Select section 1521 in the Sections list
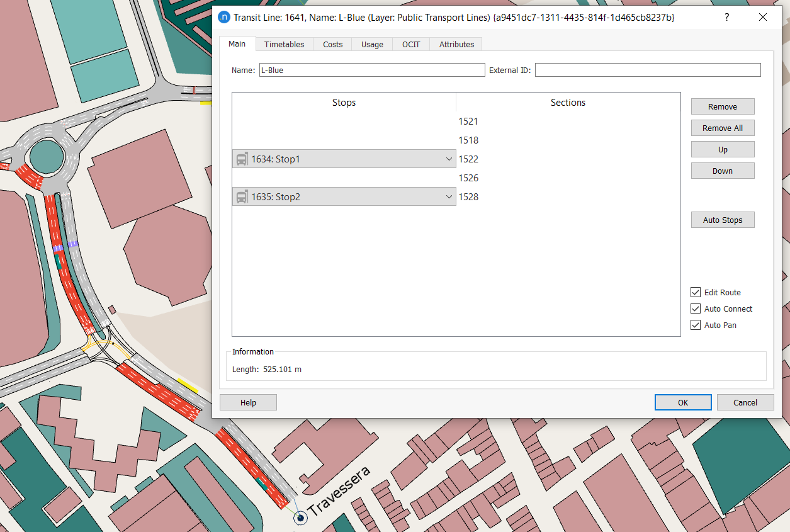Screen dimensions: 790x532 (x=468, y=122)
